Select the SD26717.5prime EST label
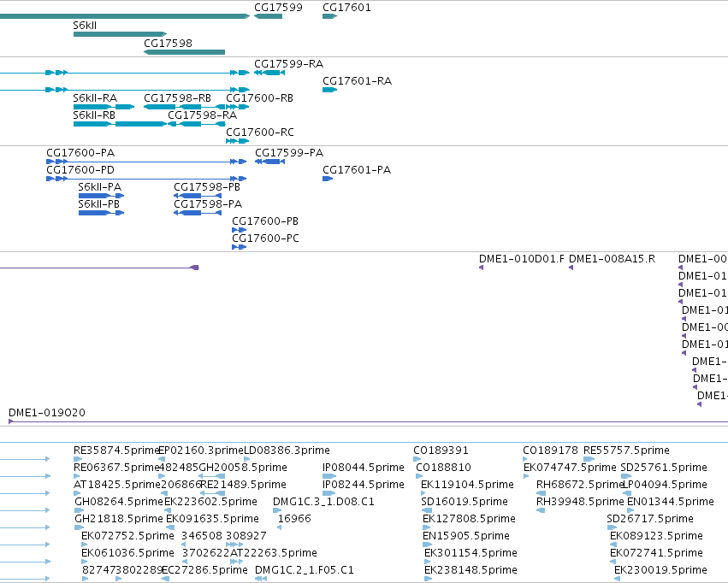Viewport: 728px width, 583px height. coord(650,519)
